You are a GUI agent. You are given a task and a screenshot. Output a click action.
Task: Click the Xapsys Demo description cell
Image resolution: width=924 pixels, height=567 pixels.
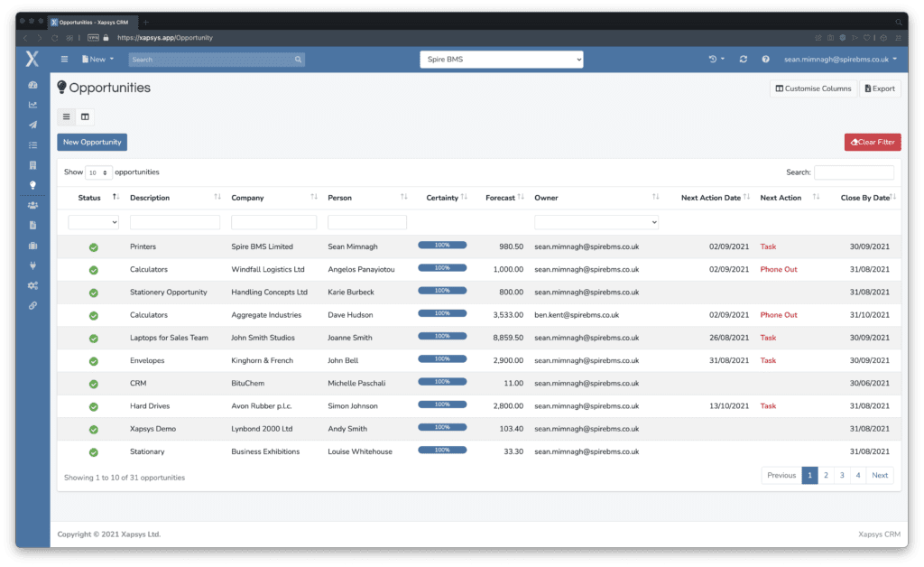[153, 429]
